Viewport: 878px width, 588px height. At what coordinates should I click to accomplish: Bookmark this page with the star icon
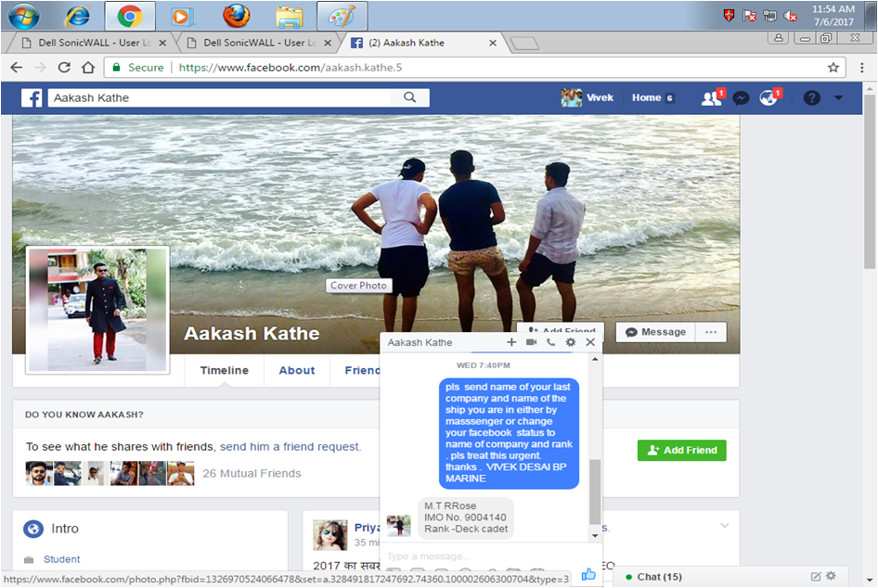(x=833, y=68)
